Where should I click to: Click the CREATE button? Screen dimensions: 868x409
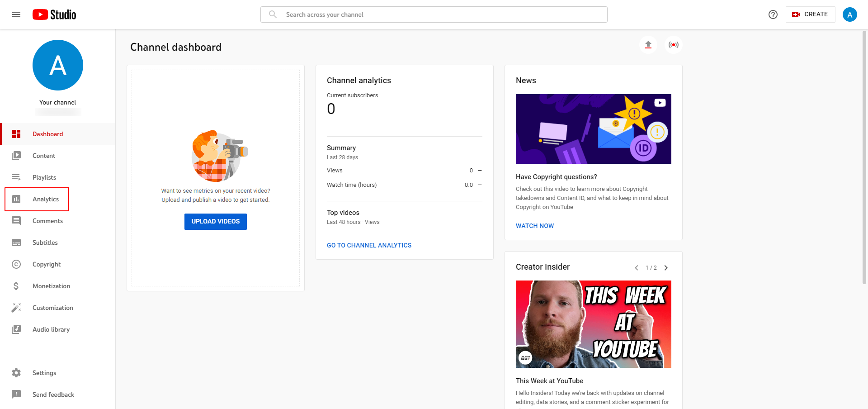pos(810,14)
